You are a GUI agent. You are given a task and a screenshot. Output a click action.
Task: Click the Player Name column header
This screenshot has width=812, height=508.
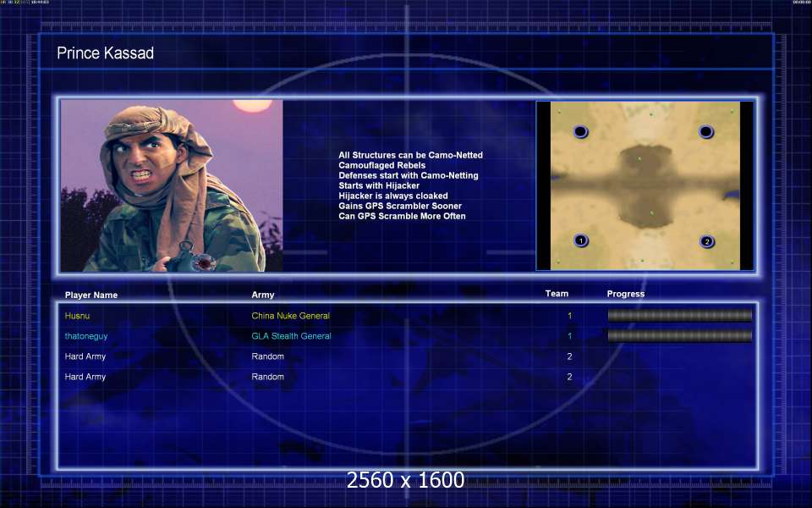pyautogui.click(x=91, y=295)
